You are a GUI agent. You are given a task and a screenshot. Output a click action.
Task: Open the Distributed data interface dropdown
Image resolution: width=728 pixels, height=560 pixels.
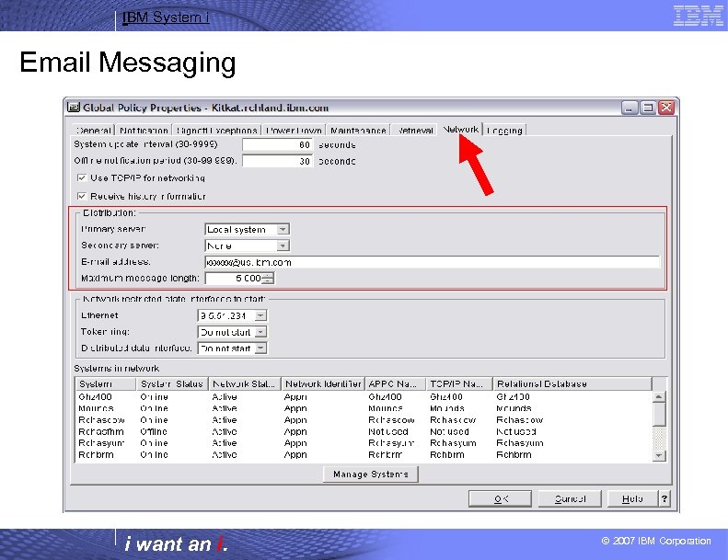[260, 348]
